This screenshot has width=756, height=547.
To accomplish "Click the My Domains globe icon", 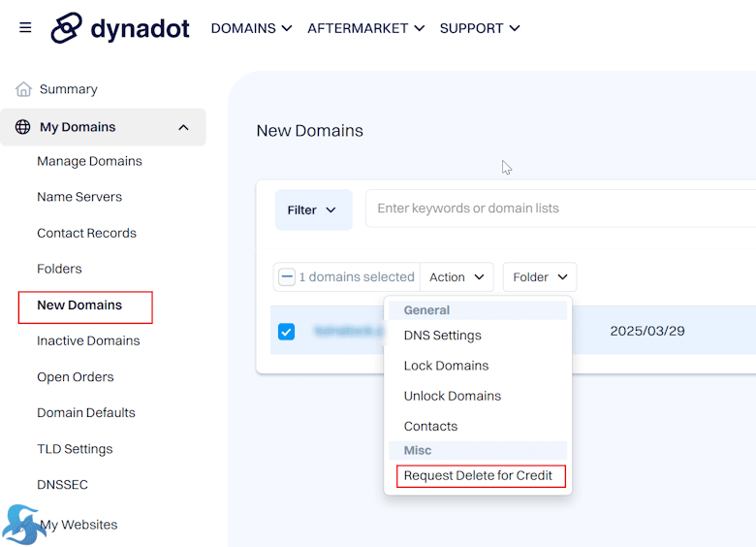I will (x=22, y=127).
